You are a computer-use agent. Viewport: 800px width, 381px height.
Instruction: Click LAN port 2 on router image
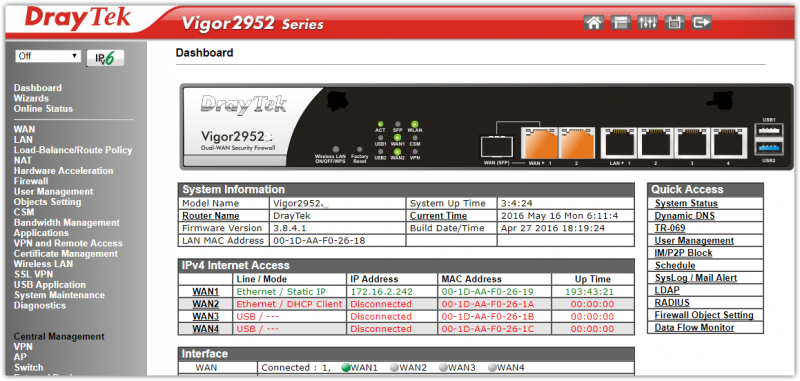pyautogui.click(x=656, y=143)
